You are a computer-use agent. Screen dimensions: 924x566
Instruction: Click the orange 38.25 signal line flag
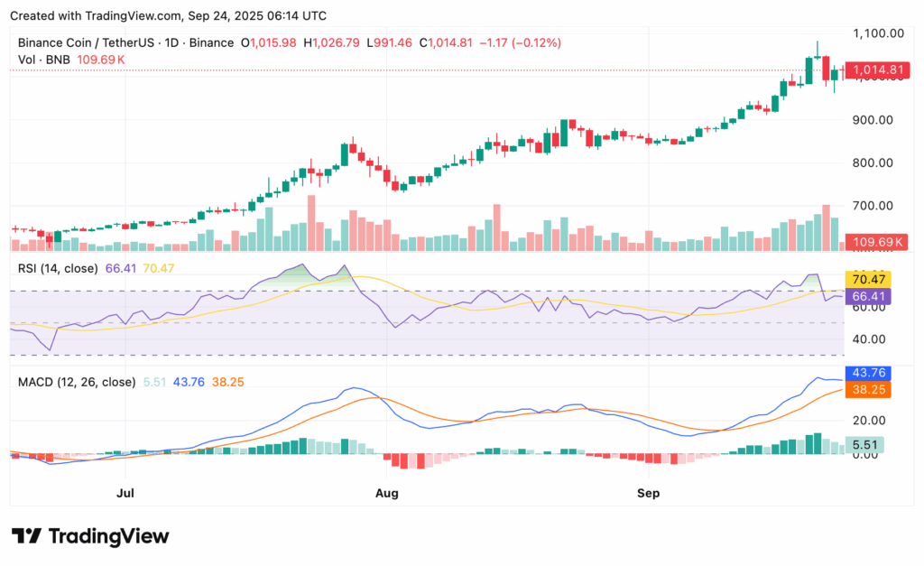pyautogui.click(x=866, y=389)
